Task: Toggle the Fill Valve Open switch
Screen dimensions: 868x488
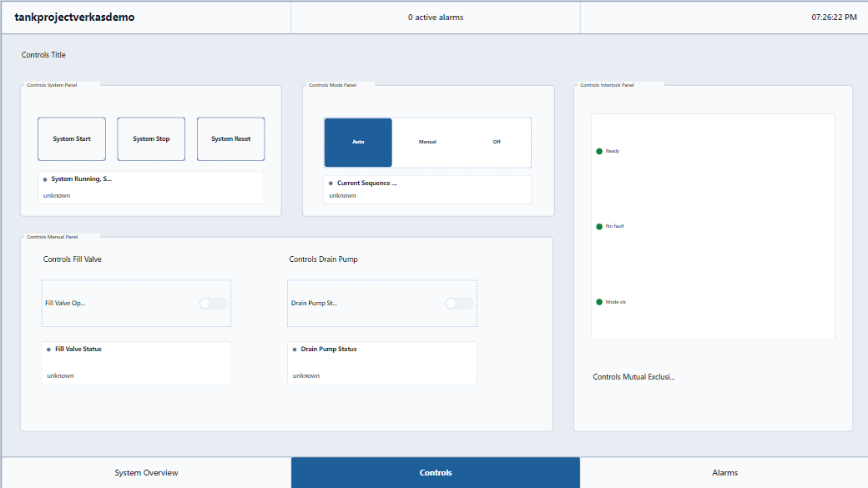Action: click(x=213, y=303)
